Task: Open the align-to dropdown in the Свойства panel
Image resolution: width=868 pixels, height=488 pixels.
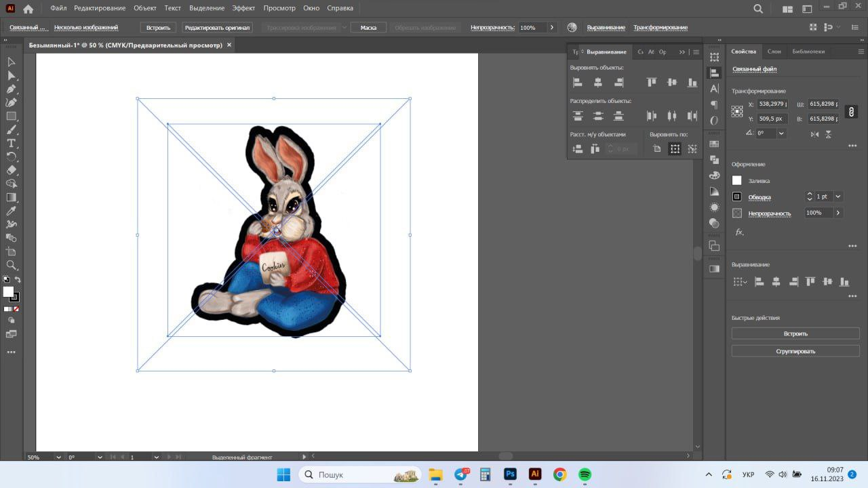Action: point(739,282)
